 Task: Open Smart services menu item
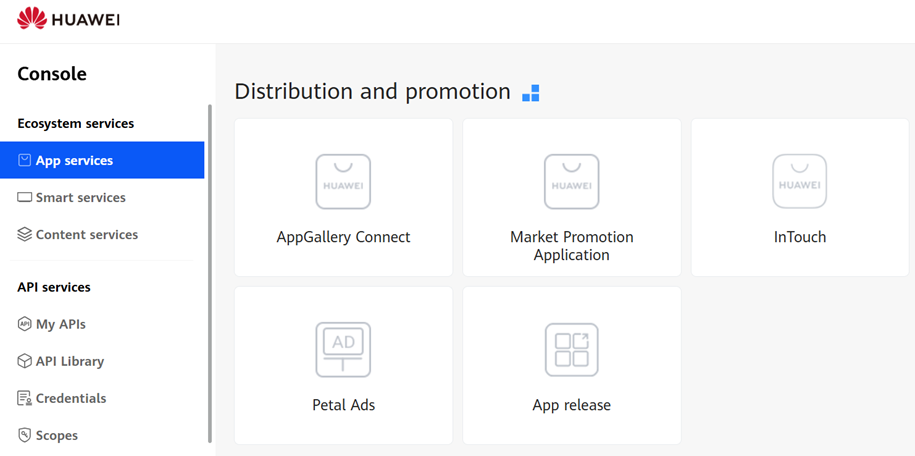(80, 197)
